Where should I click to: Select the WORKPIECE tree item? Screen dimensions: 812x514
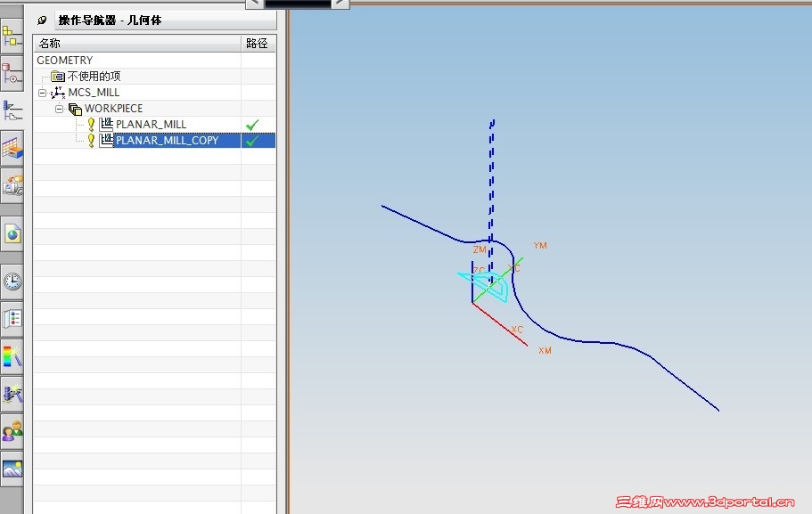(x=113, y=108)
